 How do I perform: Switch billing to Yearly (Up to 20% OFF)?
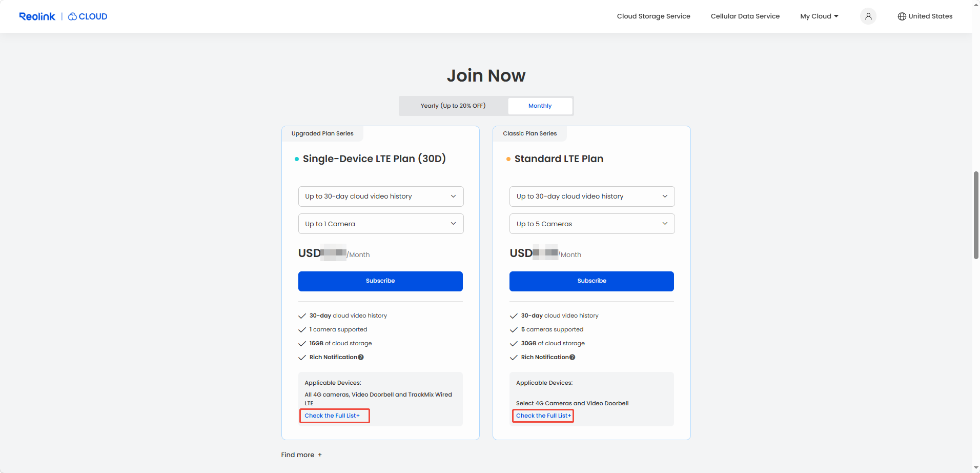453,106
